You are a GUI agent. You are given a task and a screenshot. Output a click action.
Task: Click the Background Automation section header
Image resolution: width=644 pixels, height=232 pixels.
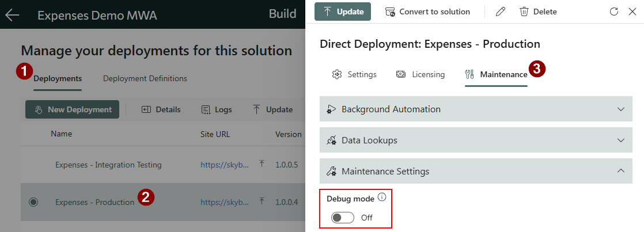coord(476,109)
